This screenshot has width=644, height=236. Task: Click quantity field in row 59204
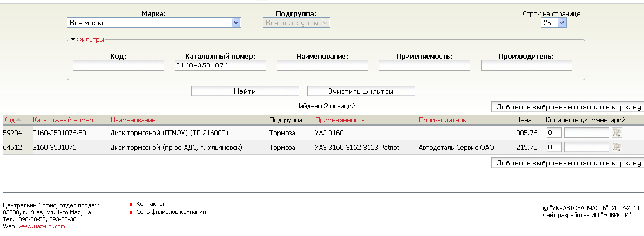(x=554, y=133)
